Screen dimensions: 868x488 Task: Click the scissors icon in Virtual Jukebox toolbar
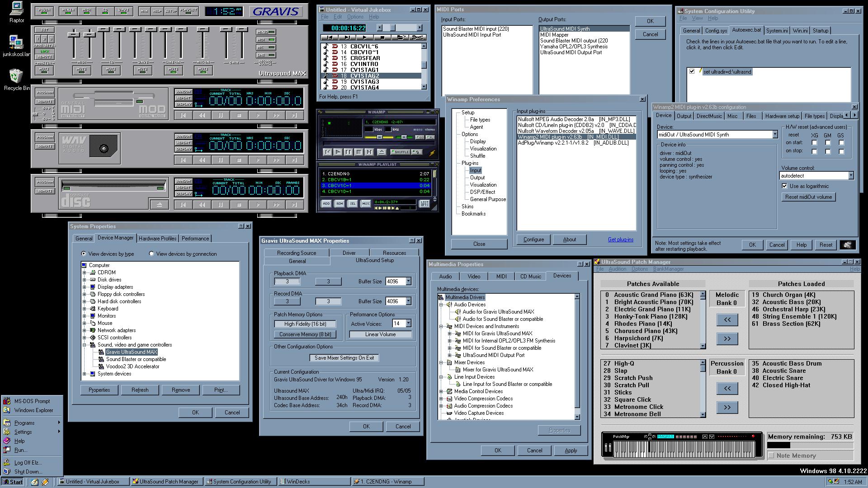click(418, 38)
